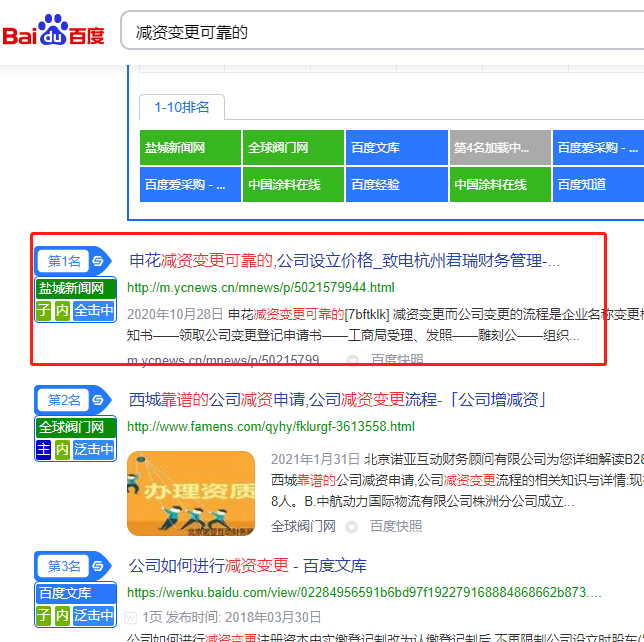Click the 第3名 rank badge
Screen dimensions: 644x642
tap(64, 566)
